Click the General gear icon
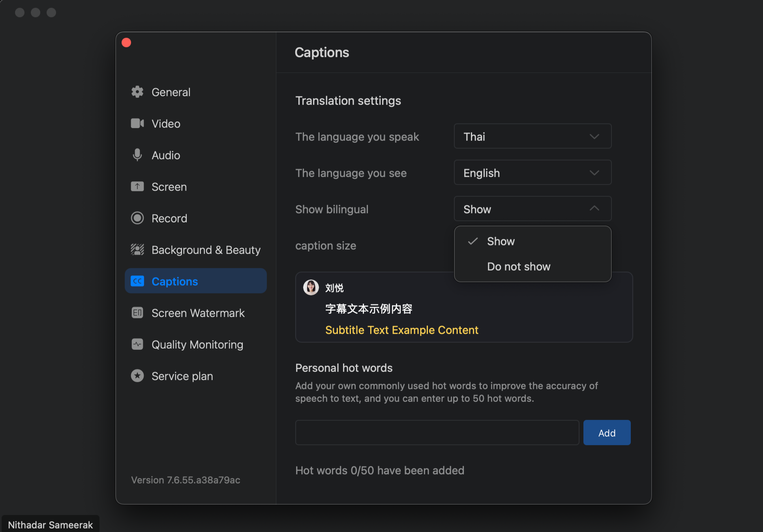 click(137, 92)
